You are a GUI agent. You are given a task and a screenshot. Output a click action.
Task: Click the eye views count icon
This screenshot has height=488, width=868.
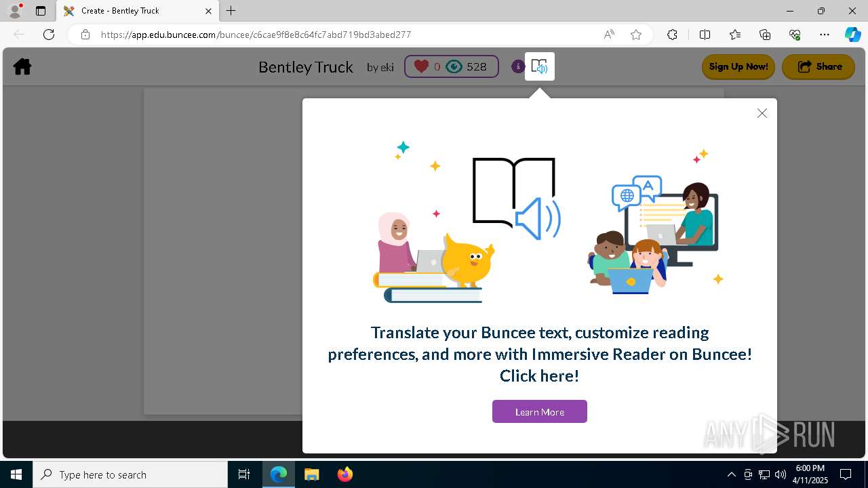tap(454, 66)
